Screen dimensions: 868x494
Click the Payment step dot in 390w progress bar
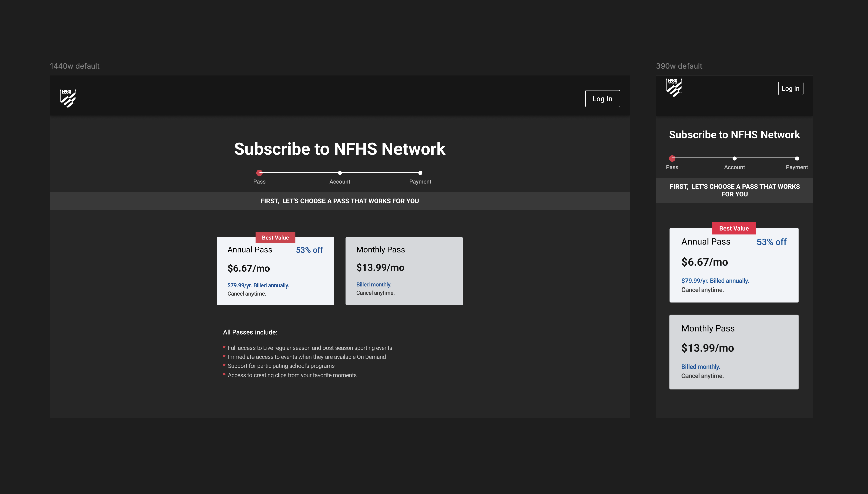pyautogui.click(x=797, y=158)
